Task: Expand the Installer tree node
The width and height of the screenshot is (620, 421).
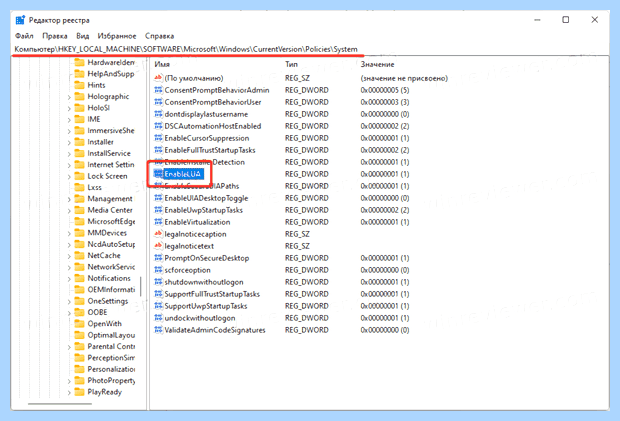Action: 69,142
